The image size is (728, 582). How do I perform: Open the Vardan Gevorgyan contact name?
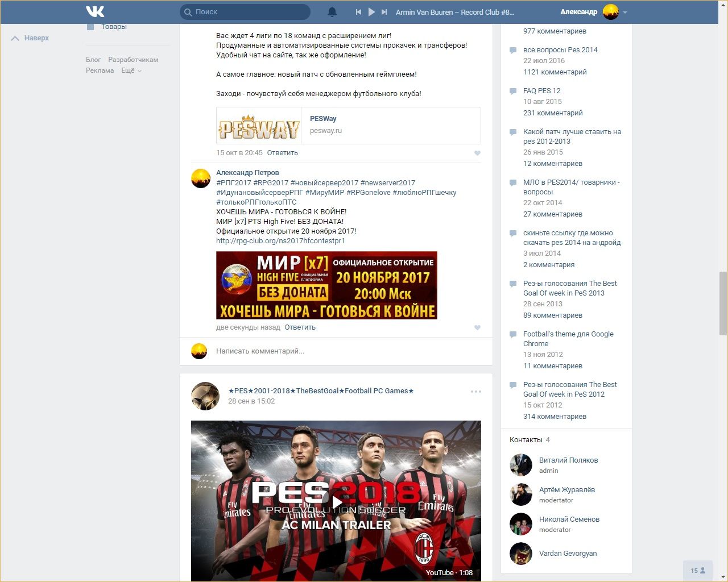[x=568, y=554]
